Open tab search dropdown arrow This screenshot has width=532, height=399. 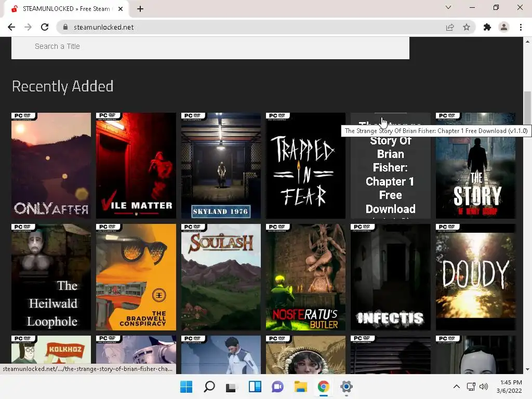(x=448, y=7)
